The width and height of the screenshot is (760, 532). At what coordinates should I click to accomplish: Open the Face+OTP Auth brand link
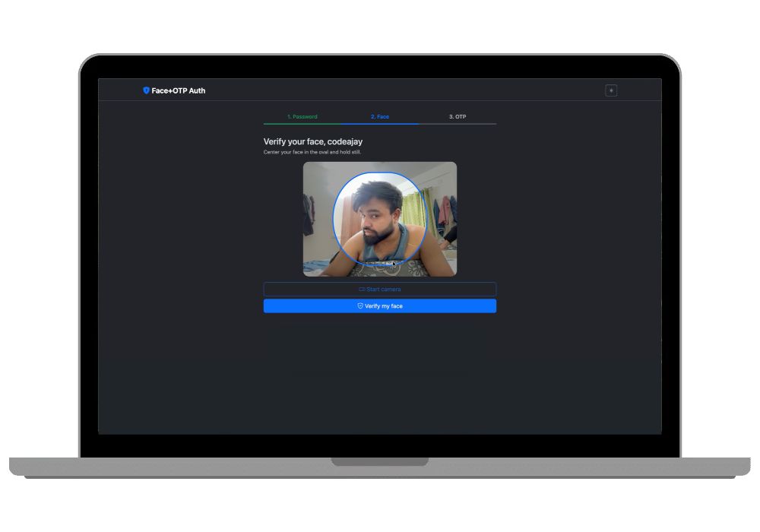pos(174,90)
